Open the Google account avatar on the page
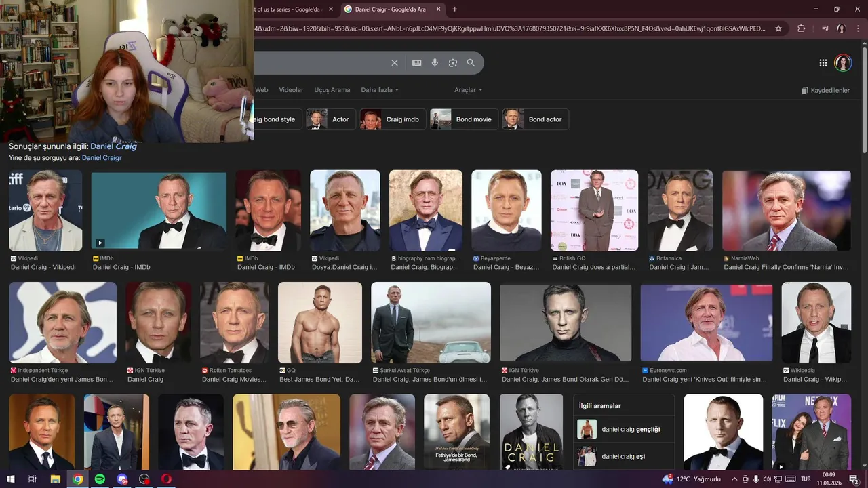 click(x=843, y=63)
